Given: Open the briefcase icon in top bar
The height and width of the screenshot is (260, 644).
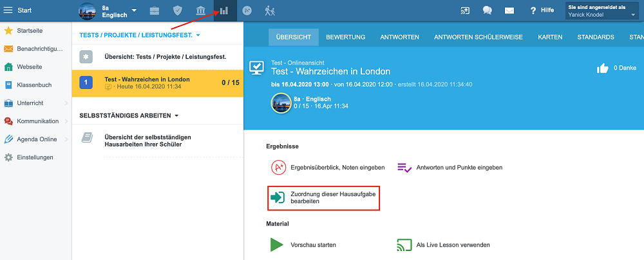Looking at the screenshot, I should click(155, 11).
